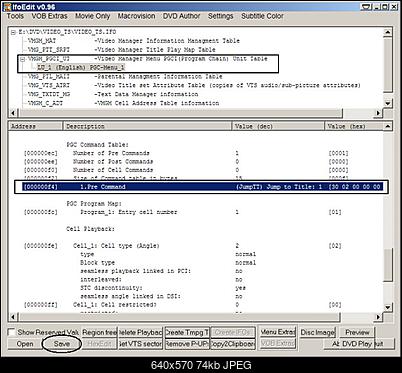Click the Remove P-UPs button

(x=187, y=344)
